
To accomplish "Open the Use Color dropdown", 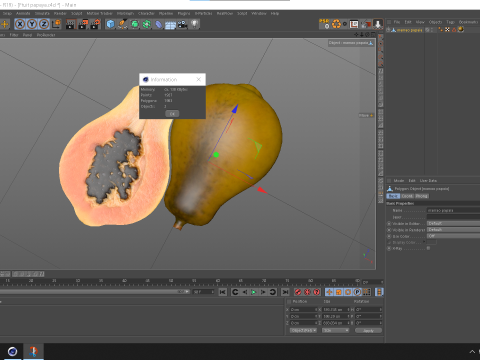I will click(x=453, y=236).
